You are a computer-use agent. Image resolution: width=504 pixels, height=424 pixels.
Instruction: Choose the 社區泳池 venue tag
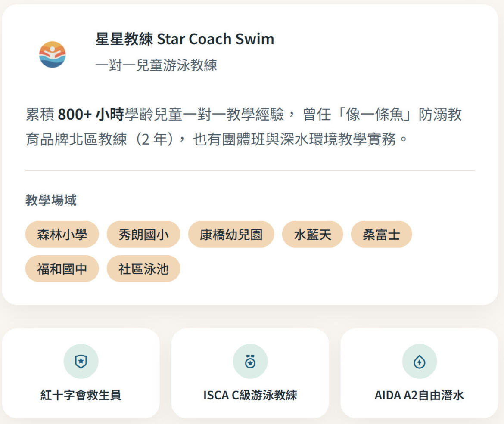click(x=143, y=269)
